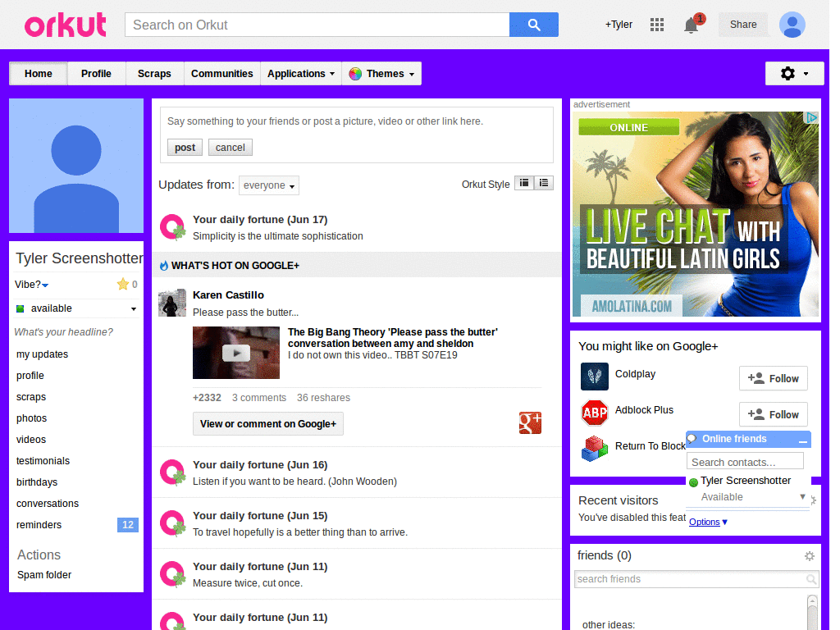Minimize the Online friends chat panel
The width and height of the screenshot is (840, 630).
[x=802, y=441]
